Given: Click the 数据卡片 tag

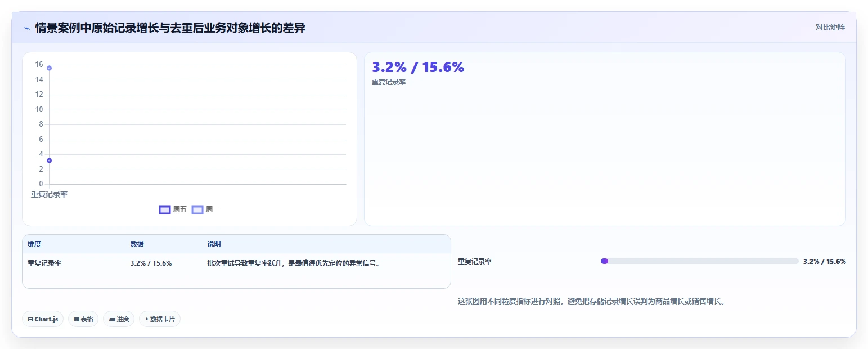Looking at the screenshot, I should point(160,319).
